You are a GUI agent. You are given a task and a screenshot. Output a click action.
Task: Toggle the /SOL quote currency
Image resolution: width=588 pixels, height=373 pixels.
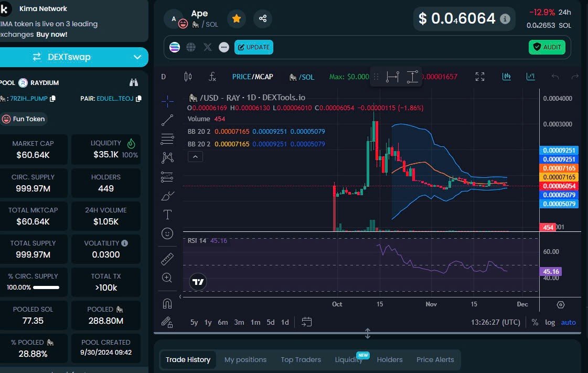[x=302, y=77]
